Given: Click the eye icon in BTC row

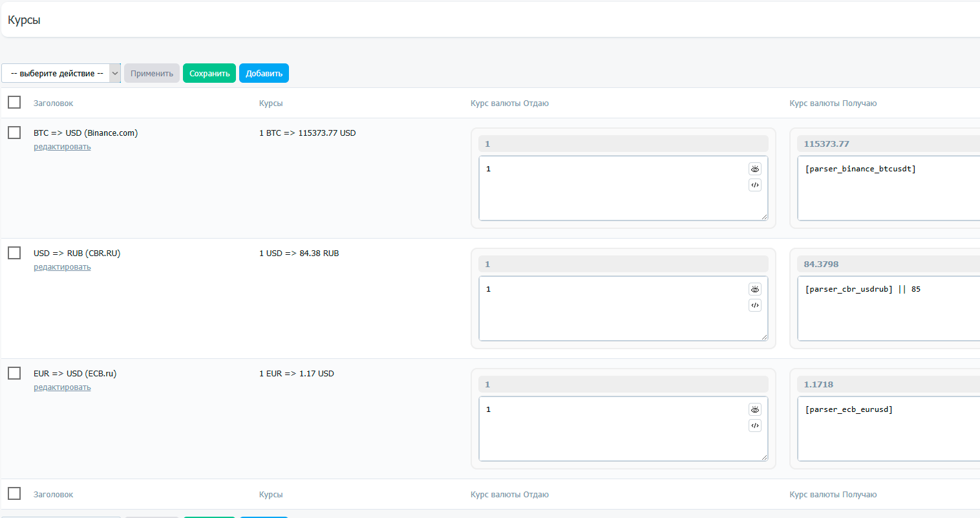Looking at the screenshot, I should [754, 169].
